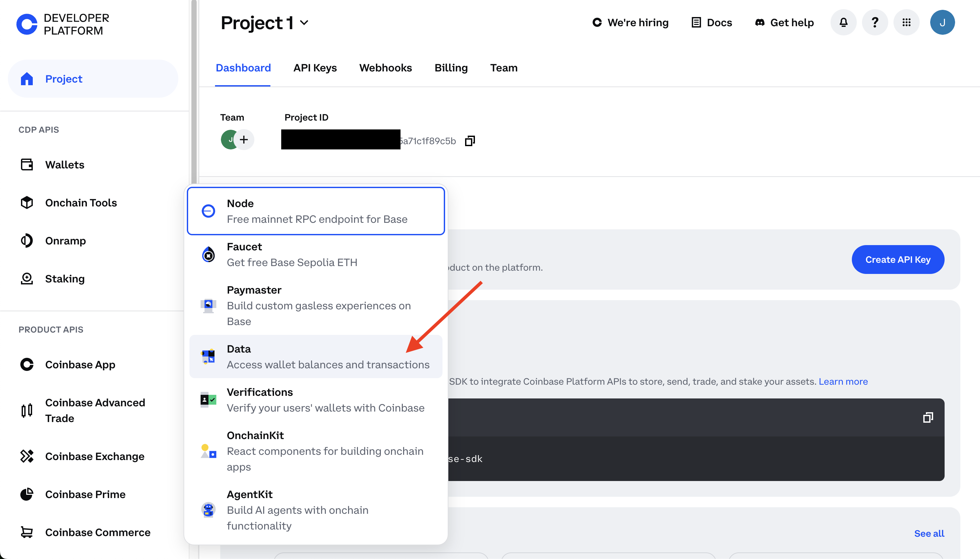Switch to the API Keys tab

(x=315, y=68)
